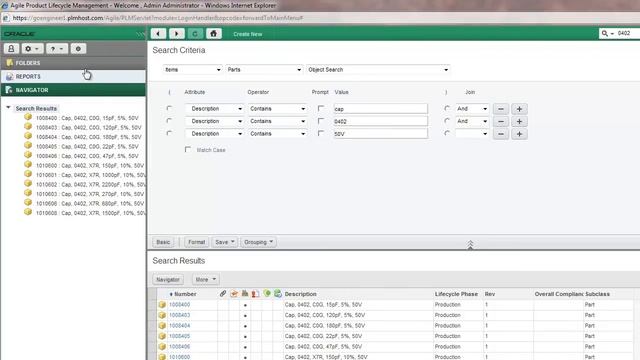This screenshot has width=640, height=360.
Task: Open the question mark Help menu
Action: [x=56, y=49]
